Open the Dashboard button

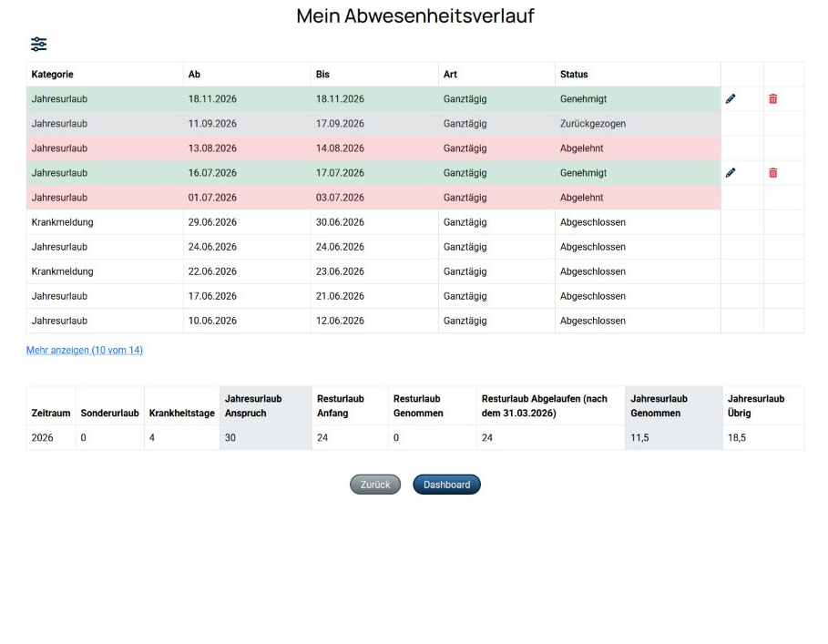point(446,485)
